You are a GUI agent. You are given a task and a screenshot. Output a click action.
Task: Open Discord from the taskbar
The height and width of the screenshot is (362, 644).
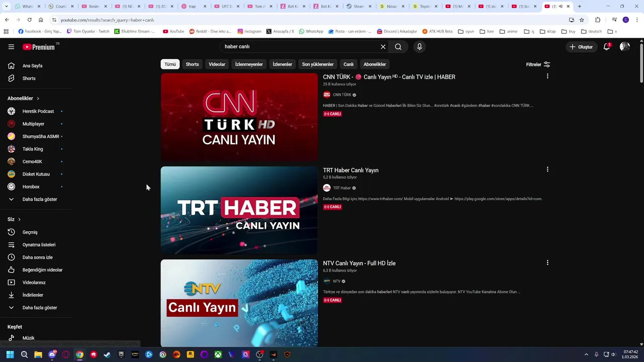coord(52,354)
